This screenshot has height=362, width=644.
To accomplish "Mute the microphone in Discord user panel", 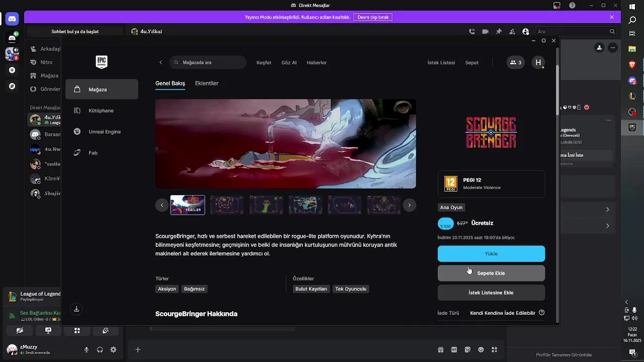I will (x=87, y=349).
